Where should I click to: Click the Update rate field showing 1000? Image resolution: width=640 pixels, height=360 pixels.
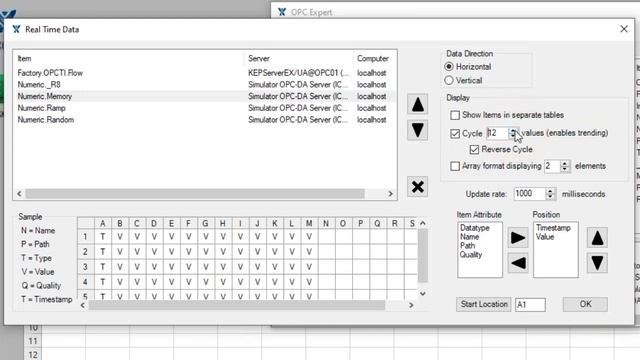click(x=530, y=194)
